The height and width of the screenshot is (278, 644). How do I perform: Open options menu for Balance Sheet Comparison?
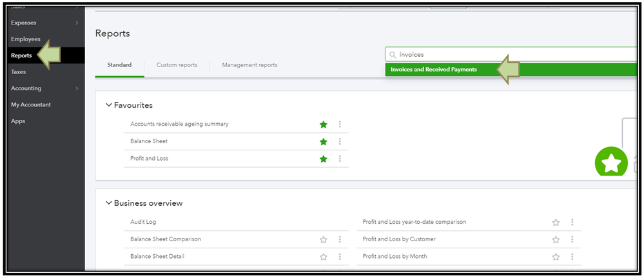coord(340,239)
